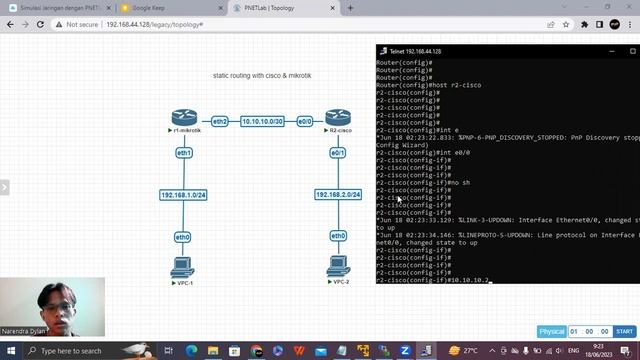The image size is (640, 360).
Task: Click the 192.168.1.0/24 network label
Action: (x=183, y=195)
